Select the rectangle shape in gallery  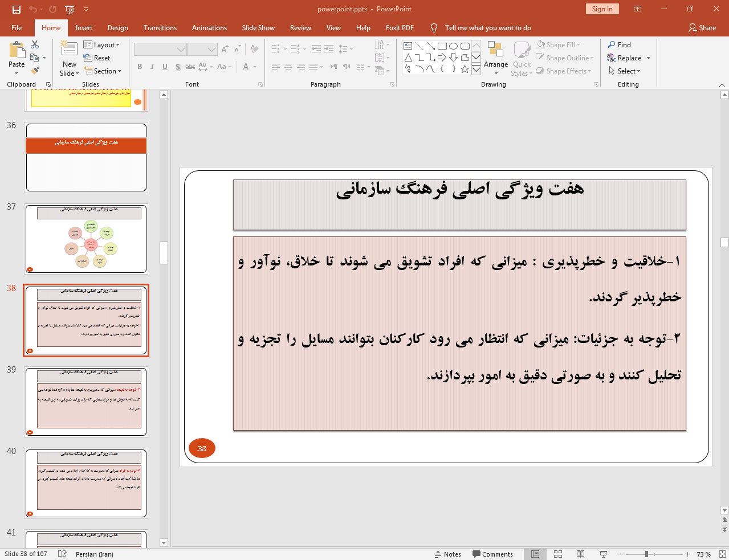click(x=442, y=46)
